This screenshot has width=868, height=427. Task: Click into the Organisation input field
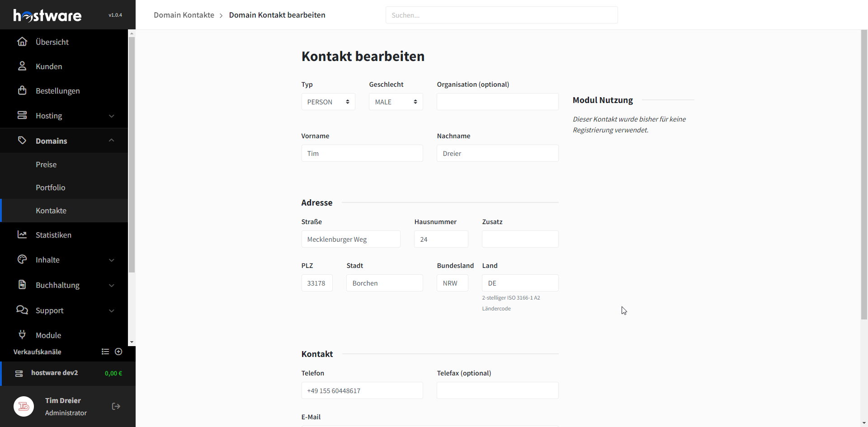click(497, 102)
